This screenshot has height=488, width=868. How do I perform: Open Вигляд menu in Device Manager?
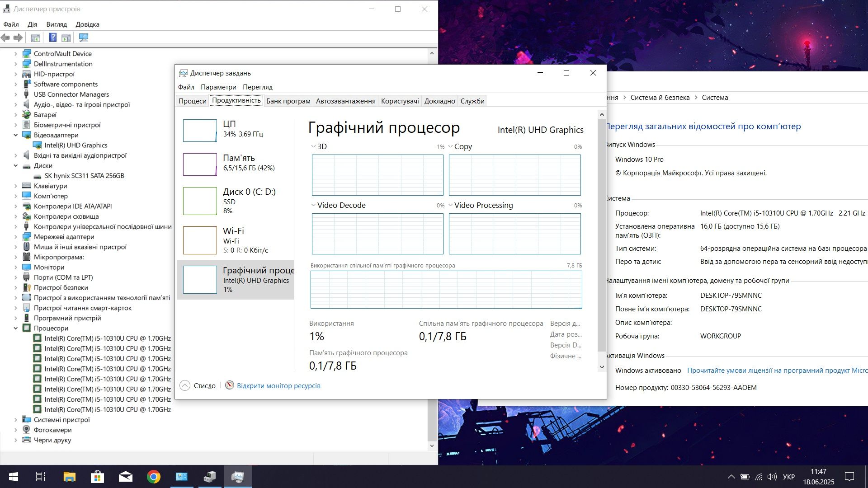(57, 24)
